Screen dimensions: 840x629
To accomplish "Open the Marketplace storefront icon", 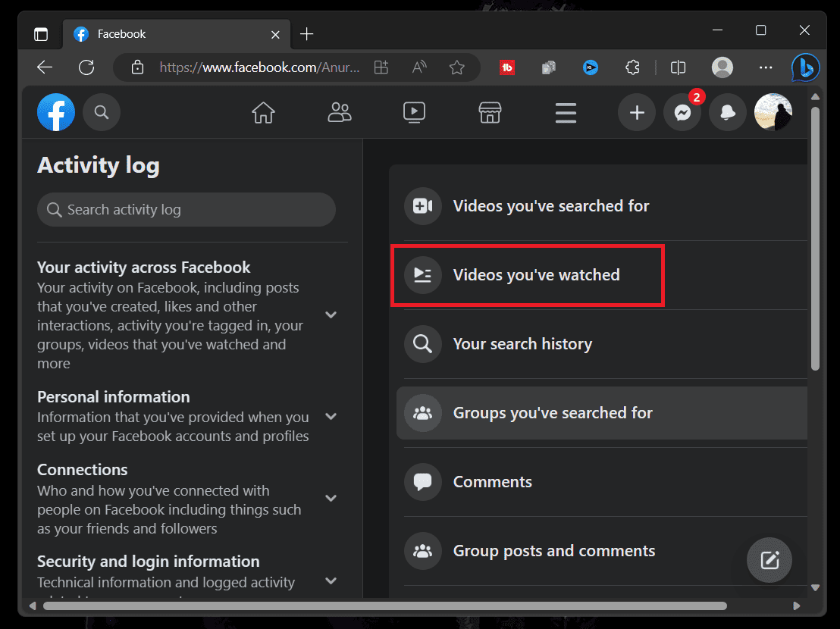I will [490, 112].
